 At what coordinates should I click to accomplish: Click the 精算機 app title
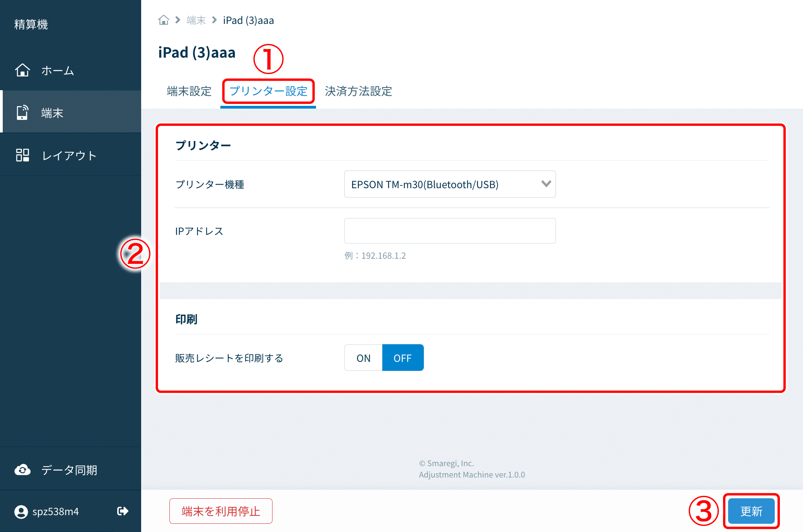[31, 24]
